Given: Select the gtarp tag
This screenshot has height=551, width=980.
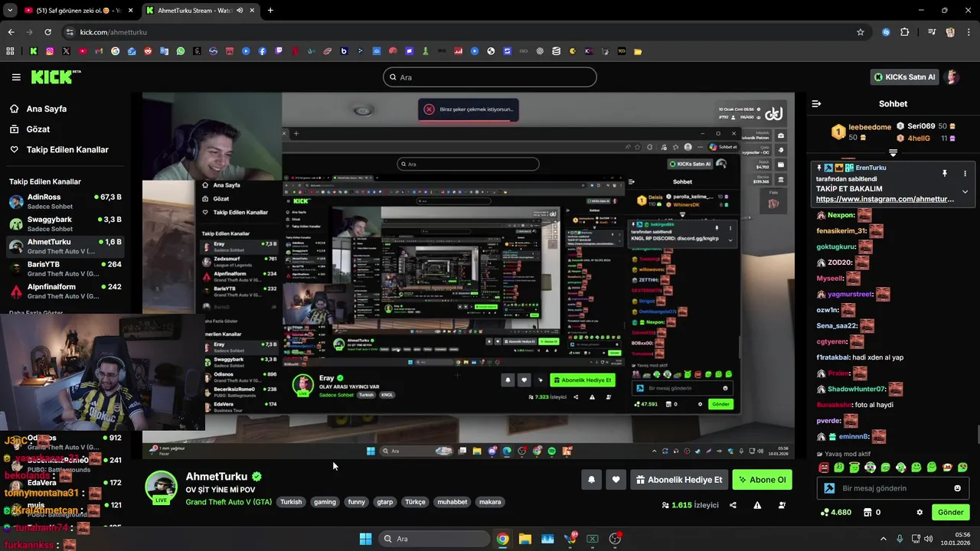Looking at the screenshot, I should (x=384, y=502).
